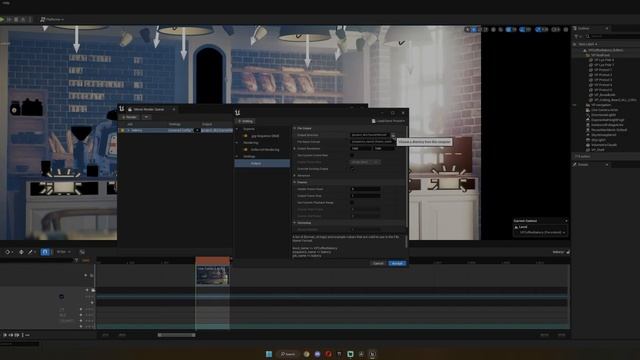Image resolution: width=640 pixels, height=360 pixels.
Task: Toggle the Override Existing Output checkbox
Action: coord(352,169)
